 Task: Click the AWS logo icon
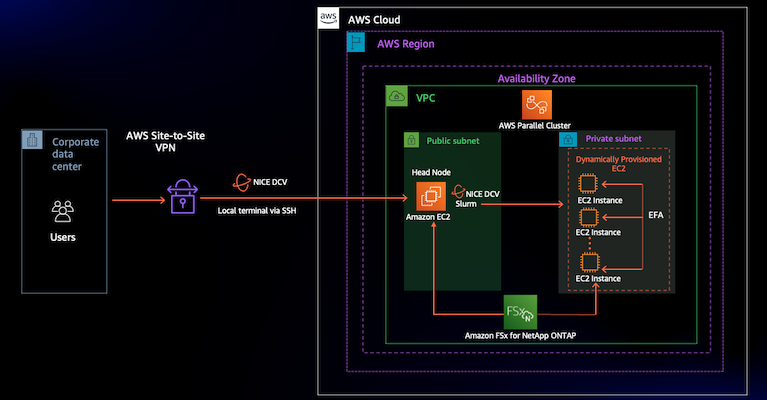point(328,18)
